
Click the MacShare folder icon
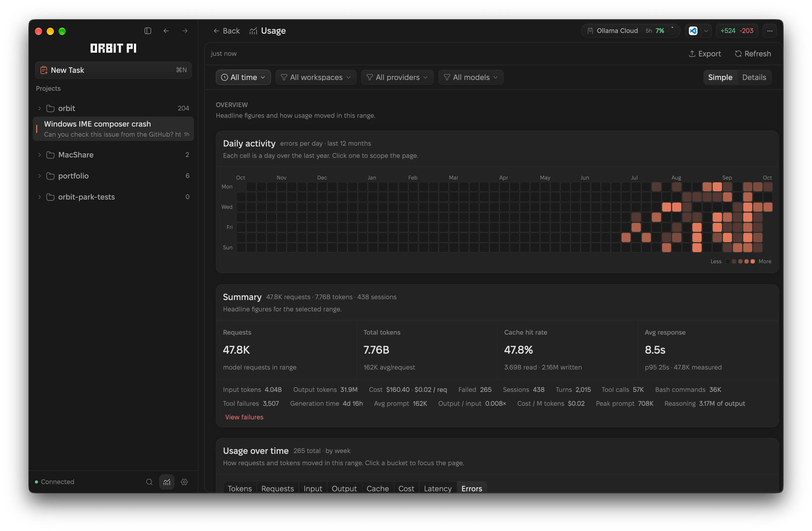[x=51, y=155]
